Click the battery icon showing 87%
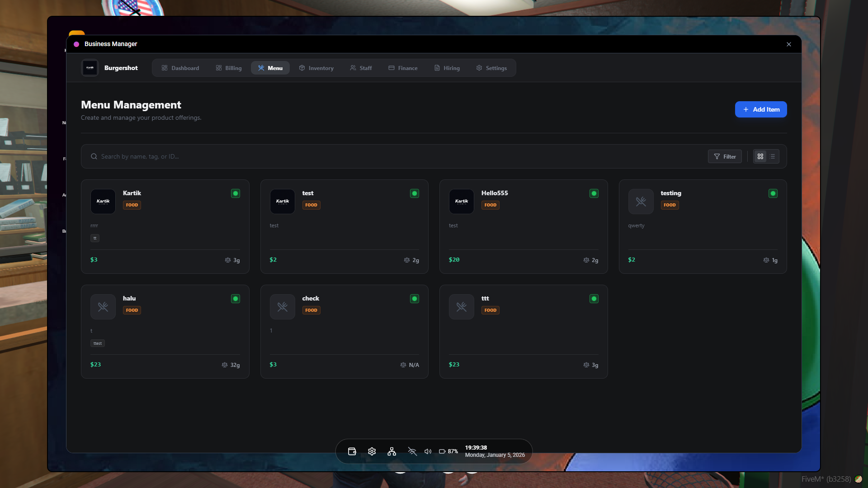The width and height of the screenshot is (868, 488). pos(442,451)
